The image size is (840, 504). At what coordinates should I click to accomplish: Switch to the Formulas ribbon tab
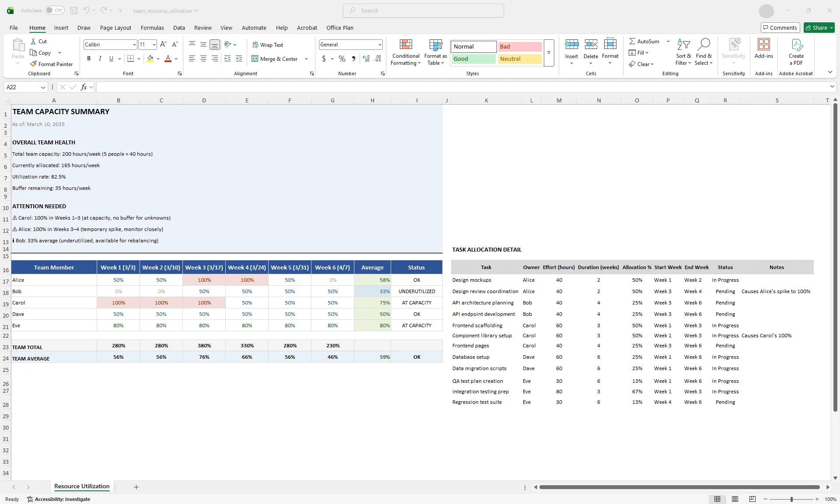[x=152, y=28]
